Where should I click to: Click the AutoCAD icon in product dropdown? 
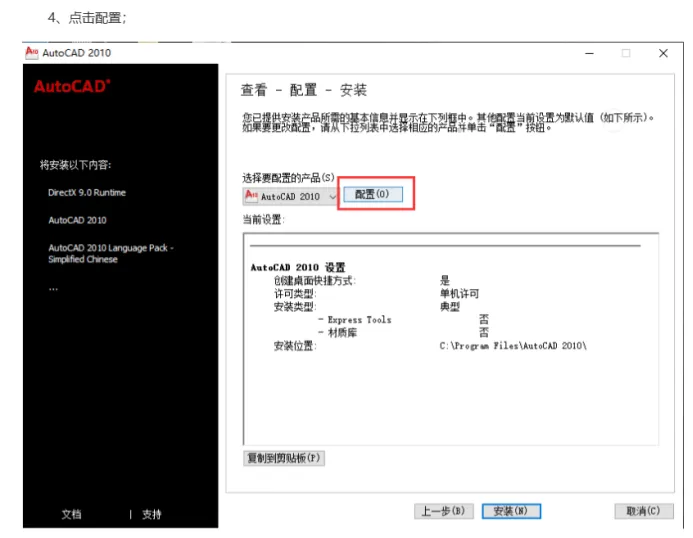click(x=251, y=195)
